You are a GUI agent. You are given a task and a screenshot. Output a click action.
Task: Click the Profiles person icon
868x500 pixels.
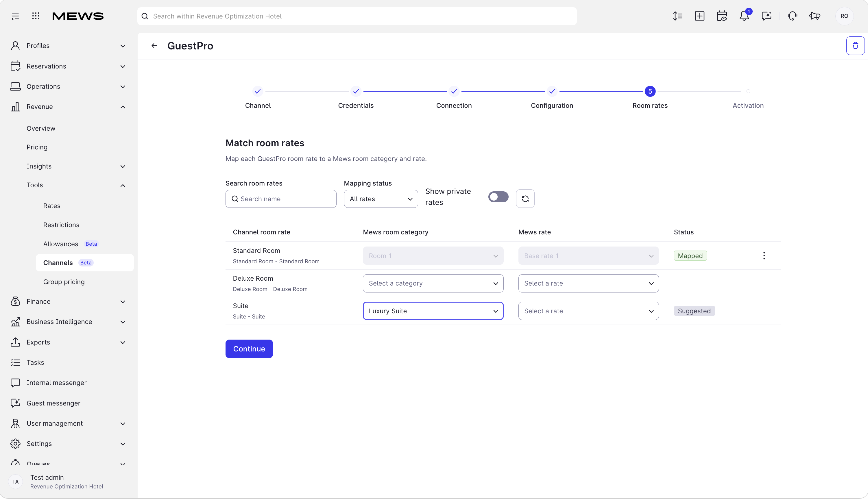pos(15,46)
